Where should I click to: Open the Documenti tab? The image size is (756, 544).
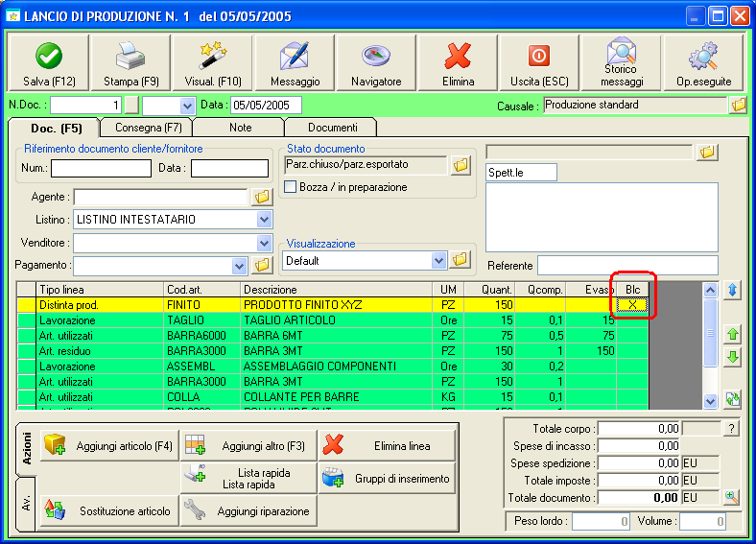click(332, 127)
